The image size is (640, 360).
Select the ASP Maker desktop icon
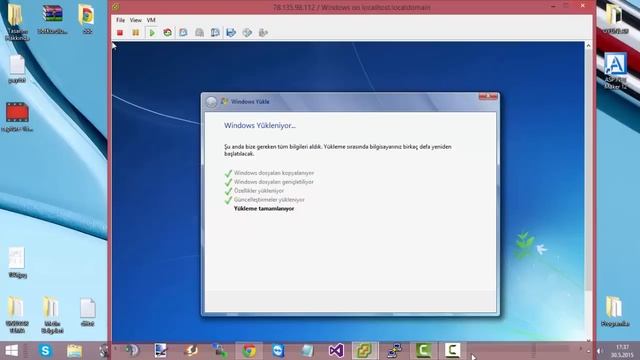[615, 70]
